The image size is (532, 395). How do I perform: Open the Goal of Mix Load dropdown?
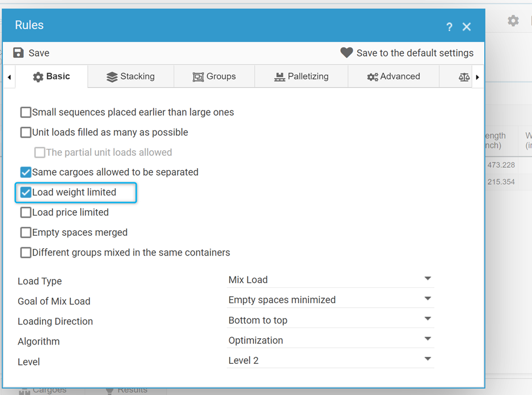pyautogui.click(x=331, y=300)
